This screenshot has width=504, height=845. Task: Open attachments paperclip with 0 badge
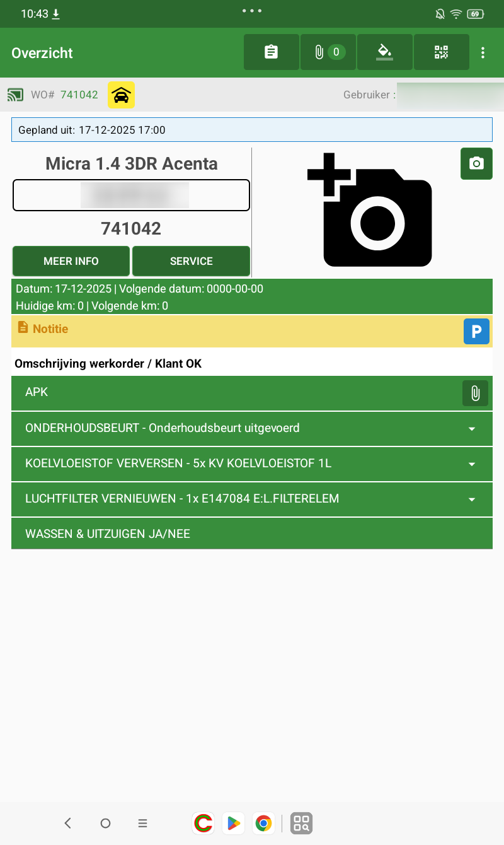[x=328, y=52]
